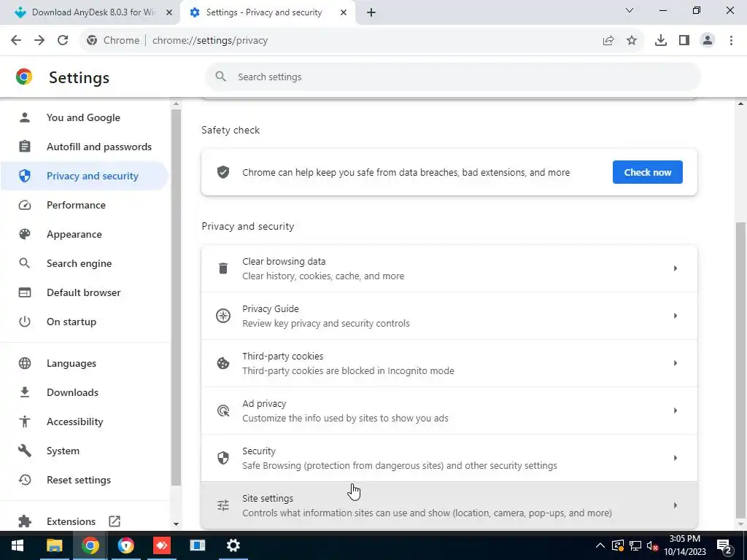Click the trash icon for Clear browsing data
The height and width of the screenshot is (560, 747).
pyautogui.click(x=223, y=268)
